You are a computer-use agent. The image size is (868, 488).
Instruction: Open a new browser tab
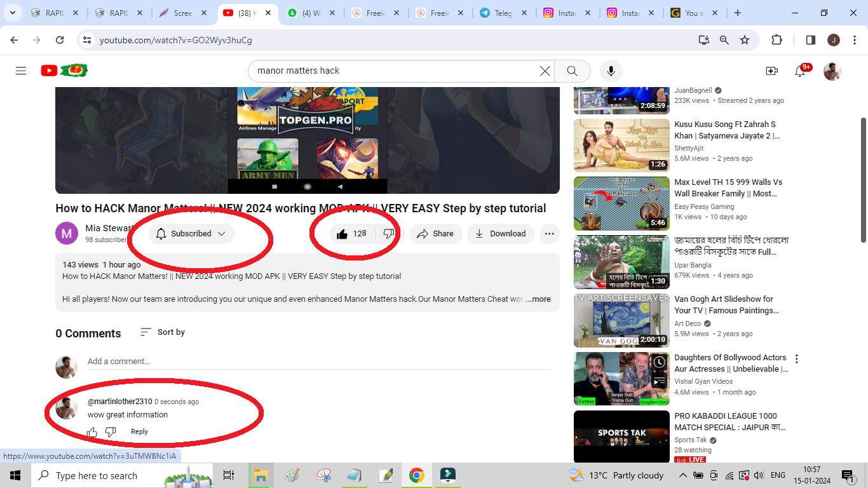(737, 13)
